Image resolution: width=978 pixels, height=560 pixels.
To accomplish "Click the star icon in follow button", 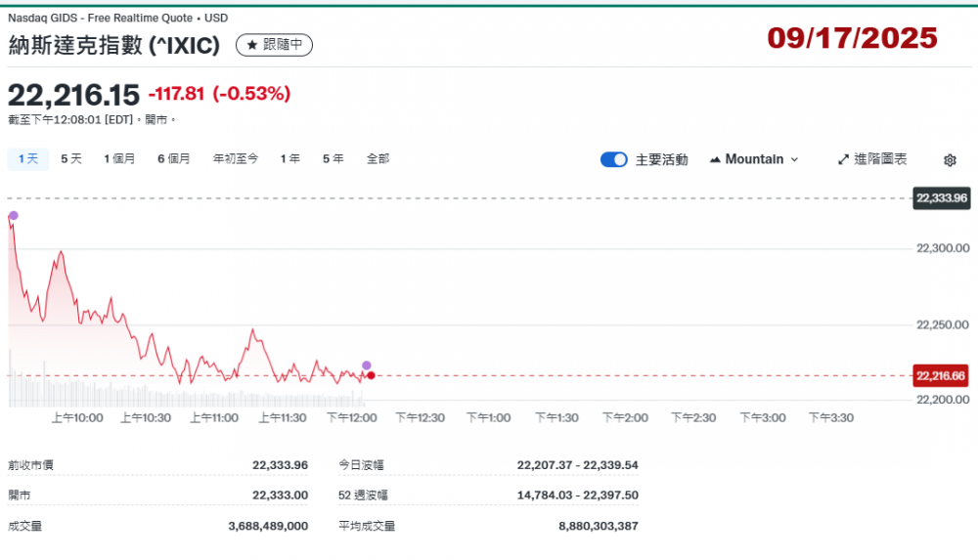I will 251,45.
